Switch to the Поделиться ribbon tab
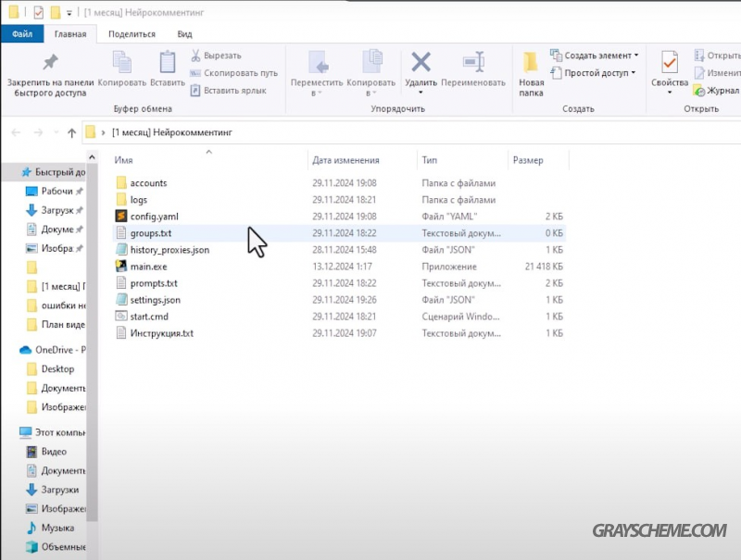Screen dimensions: 741x560 pyautogui.click(x=132, y=34)
